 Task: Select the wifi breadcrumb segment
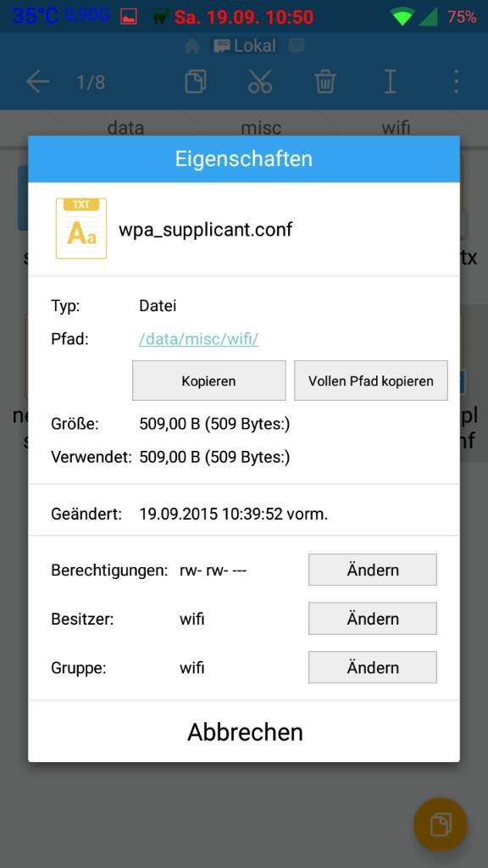click(396, 128)
